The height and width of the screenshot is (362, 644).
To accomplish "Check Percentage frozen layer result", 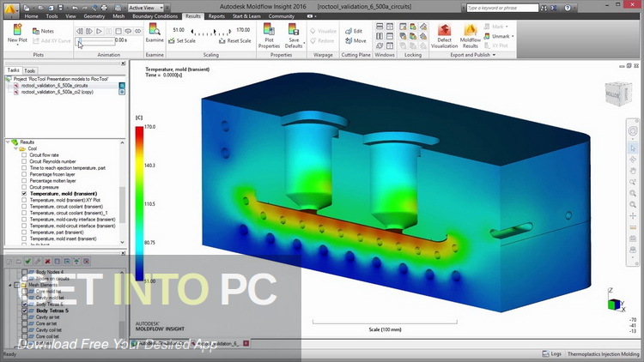I will pos(24,174).
